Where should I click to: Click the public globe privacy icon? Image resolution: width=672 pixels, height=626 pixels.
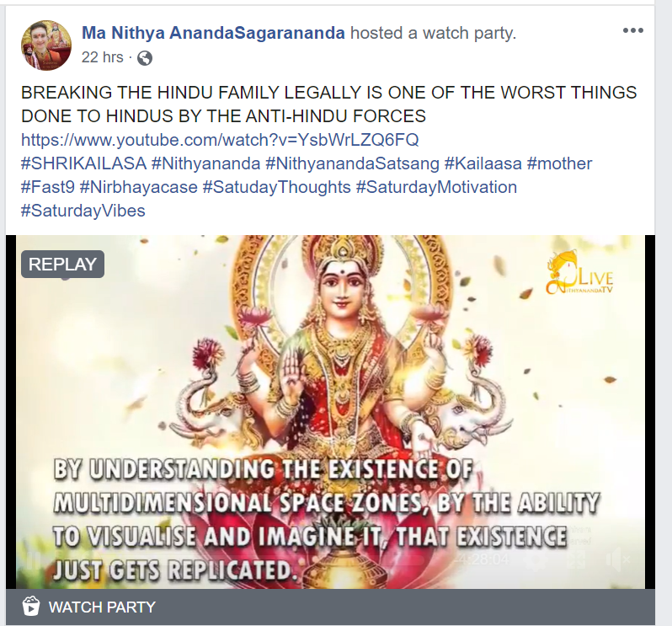[x=145, y=58]
